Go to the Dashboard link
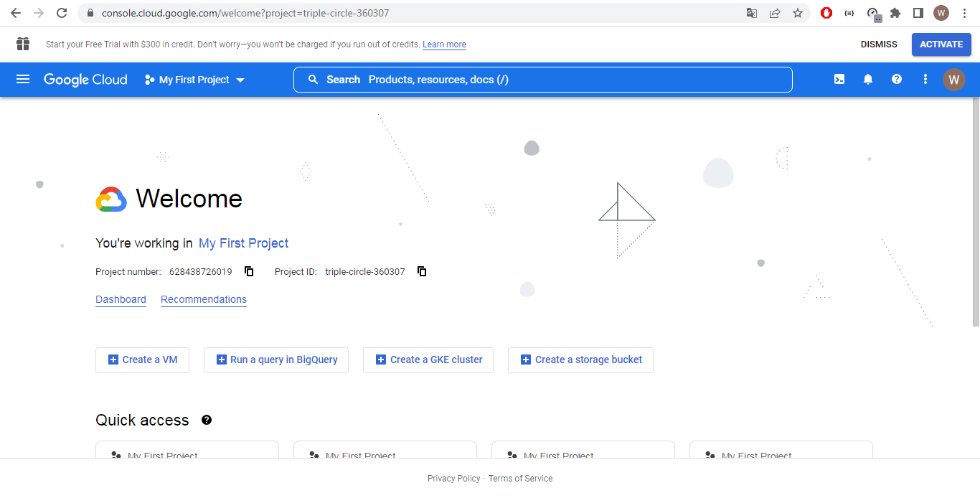Image resolution: width=980 pixels, height=498 pixels. point(121,299)
